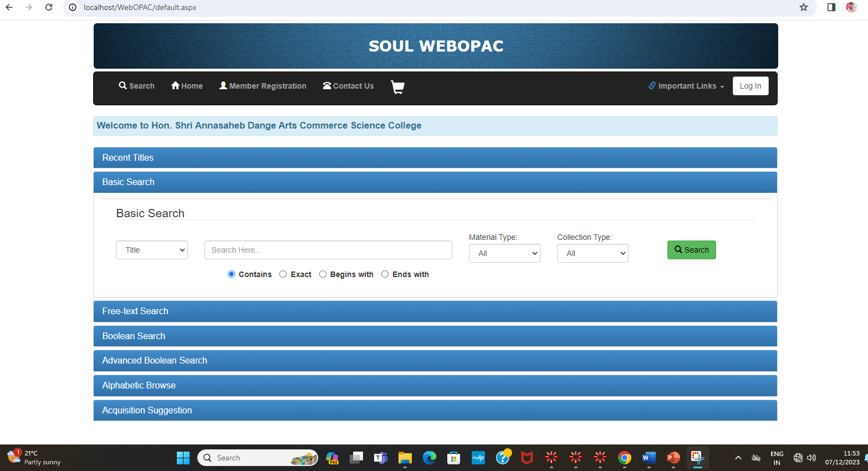Expand the Material Type dropdown
868x471 pixels.
tap(504, 253)
